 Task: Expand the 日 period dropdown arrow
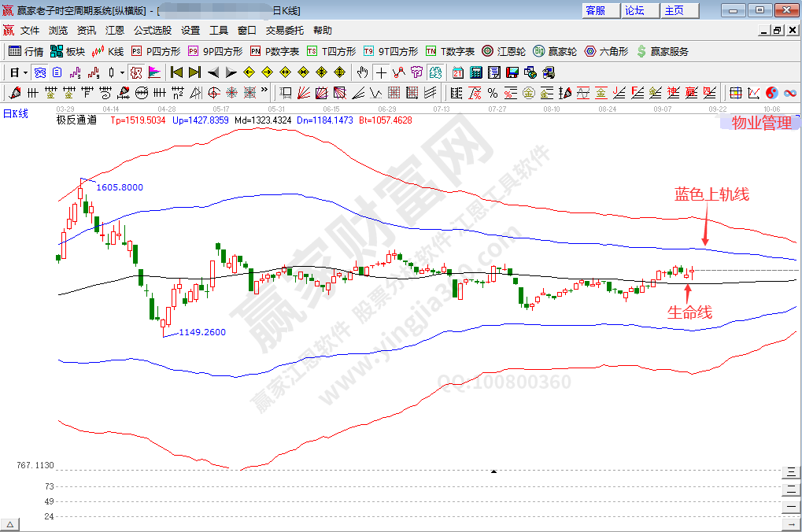[x=25, y=72]
